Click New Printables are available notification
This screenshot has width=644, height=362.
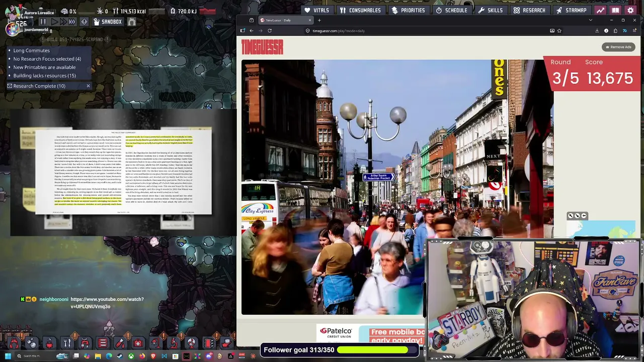click(44, 67)
